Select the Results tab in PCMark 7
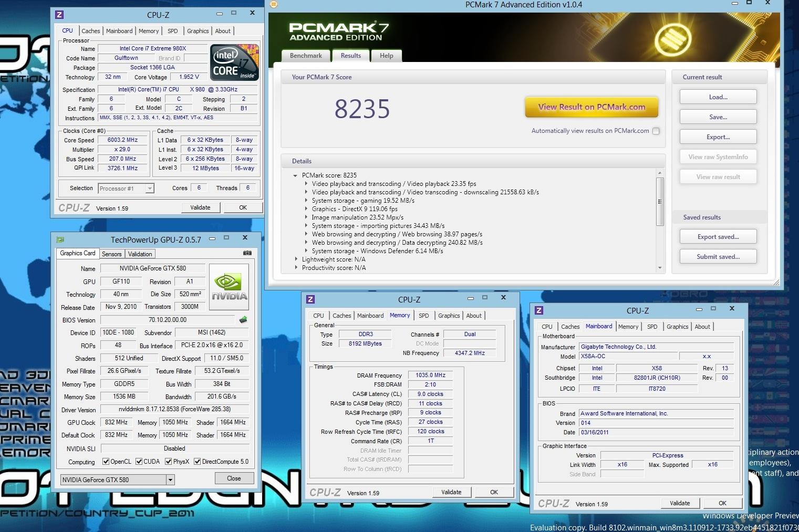This screenshot has height=532, width=799. [x=351, y=55]
